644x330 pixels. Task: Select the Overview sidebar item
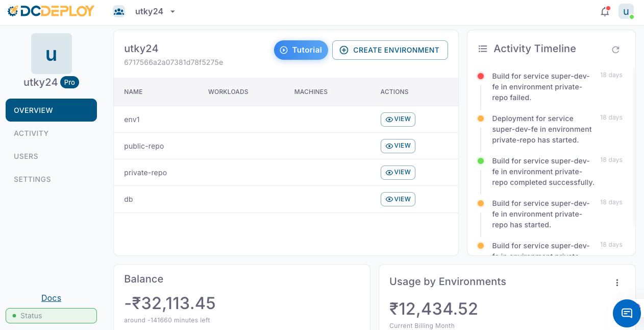[51, 110]
